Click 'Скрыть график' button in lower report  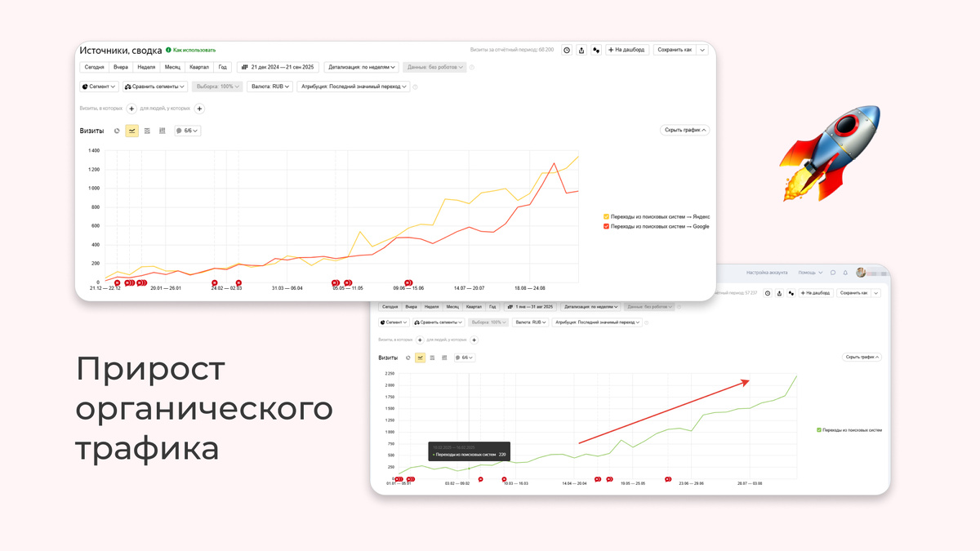[862, 357]
